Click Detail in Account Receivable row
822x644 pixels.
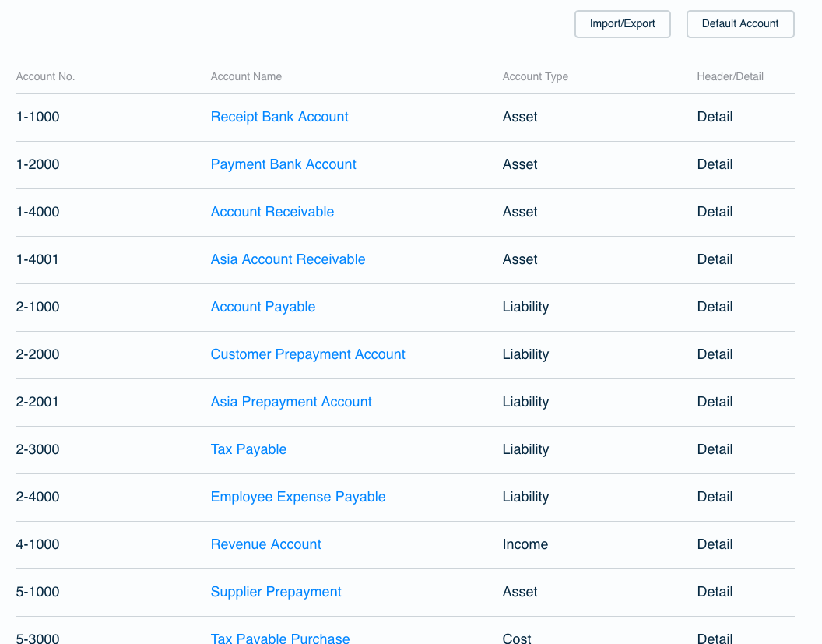point(715,212)
